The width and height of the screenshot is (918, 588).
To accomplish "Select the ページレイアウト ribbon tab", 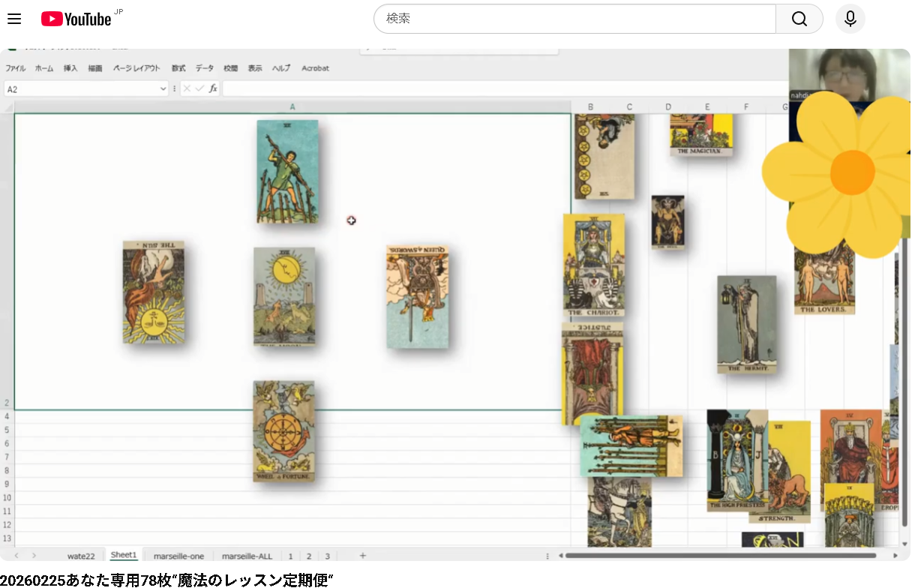I will click(x=136, y=68).
